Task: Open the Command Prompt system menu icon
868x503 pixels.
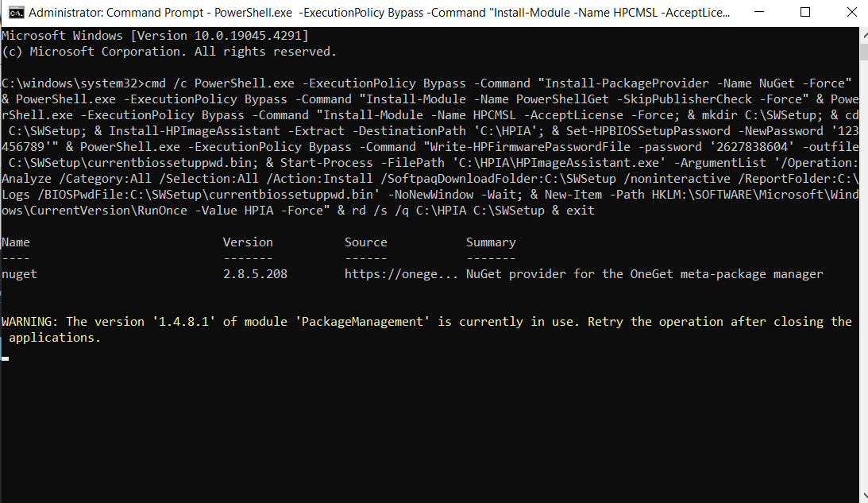Action: tap(16, 12)
